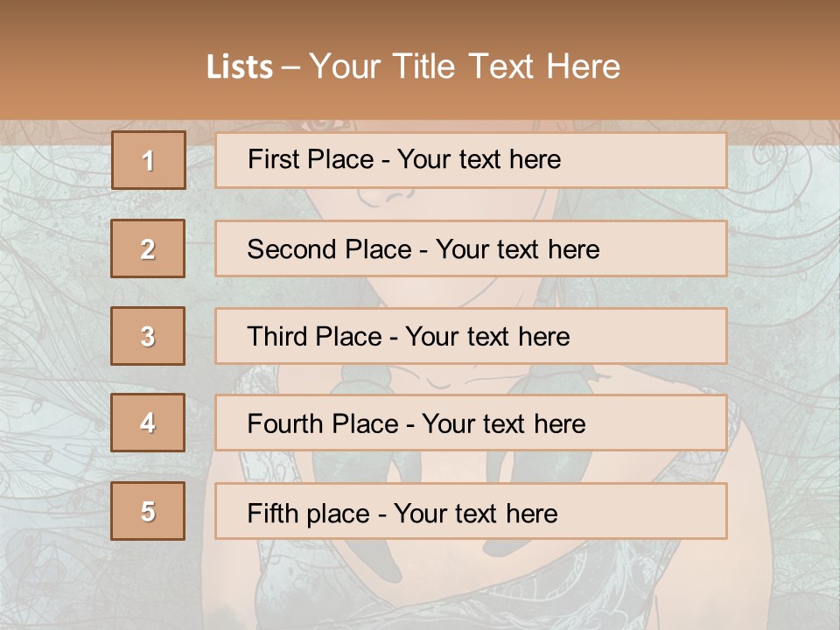Select the First Place text box
The image size is (840, 630).
pos(471,160)
